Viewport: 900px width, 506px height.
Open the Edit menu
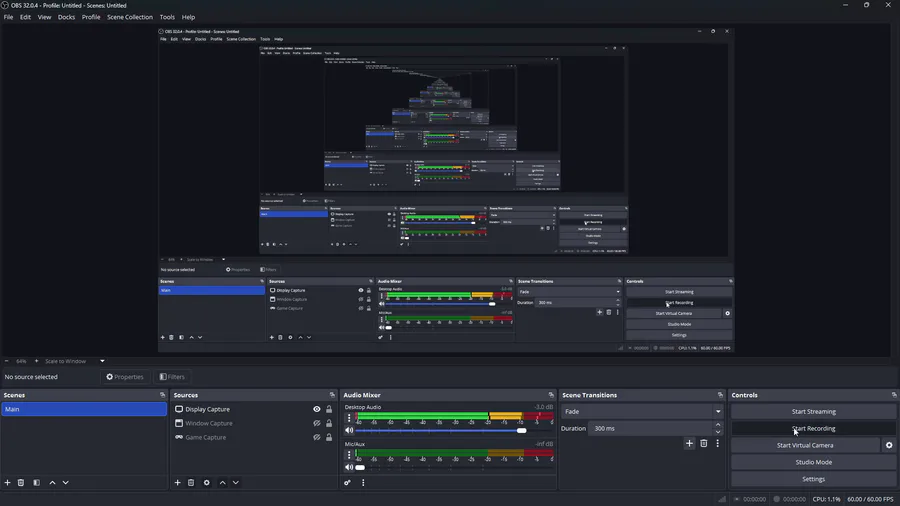coord(25,17)
